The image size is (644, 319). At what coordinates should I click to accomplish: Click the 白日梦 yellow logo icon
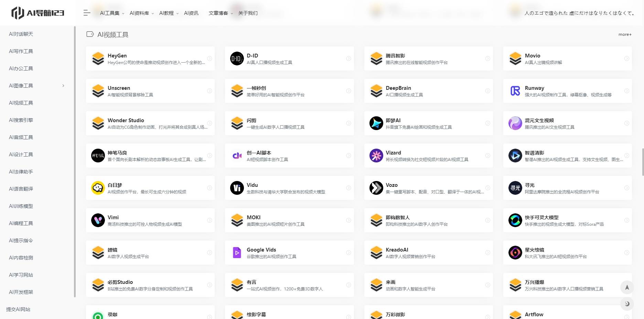coord(98,188)
